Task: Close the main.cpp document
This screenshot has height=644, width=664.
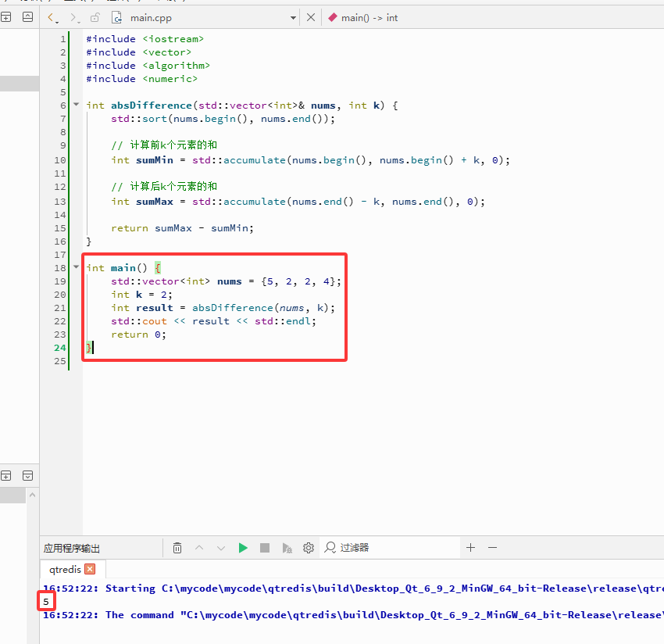Action: pyautogui.click(x=311, y=17)
